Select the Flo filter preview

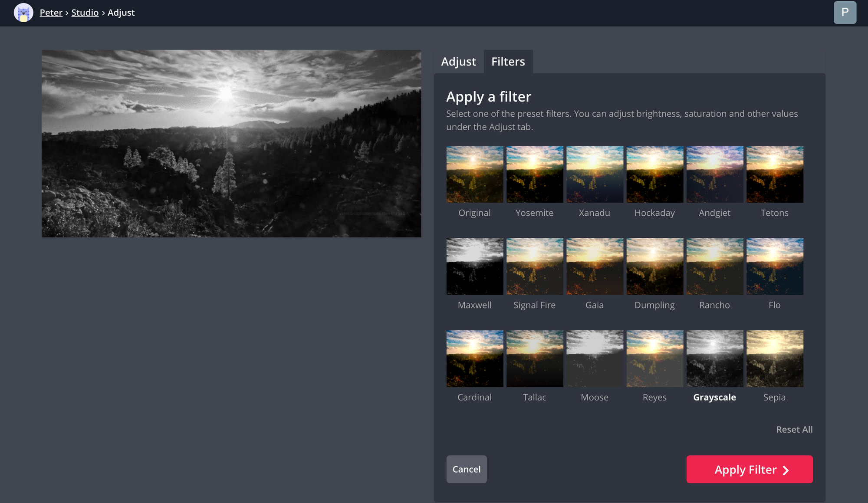[775, 266]
